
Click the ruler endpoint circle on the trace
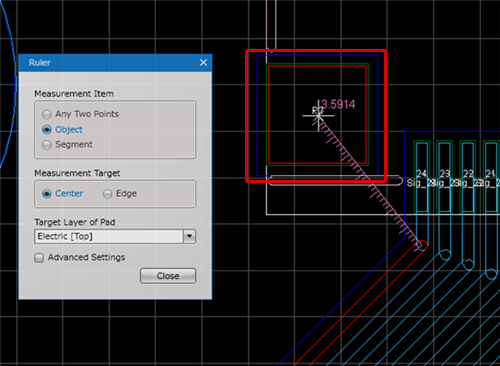point(422,245)
